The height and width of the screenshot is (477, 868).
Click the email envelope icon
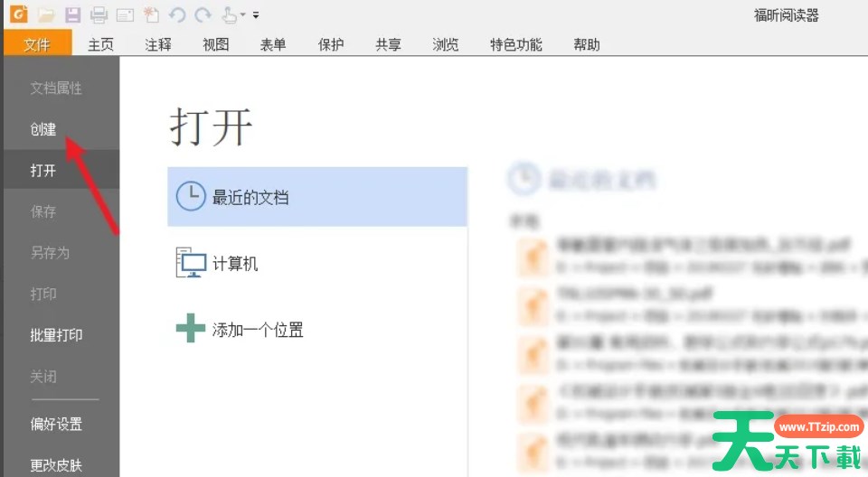[x=125, y=15]
